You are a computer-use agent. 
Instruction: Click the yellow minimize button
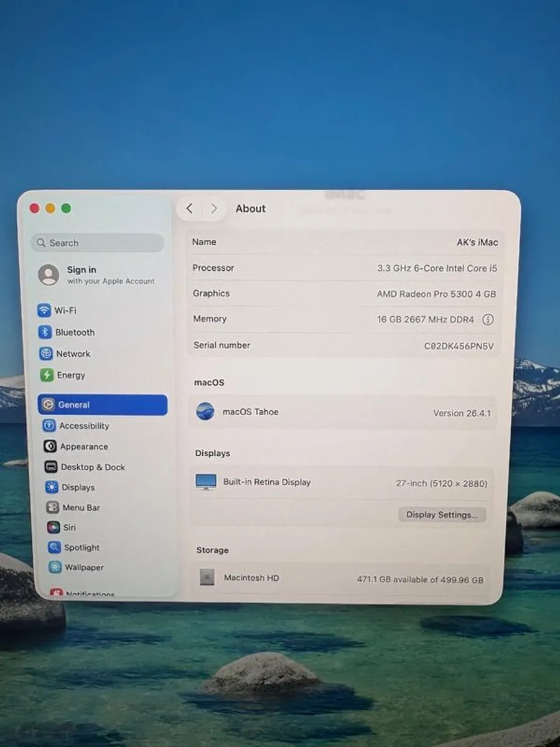[50, 209]
